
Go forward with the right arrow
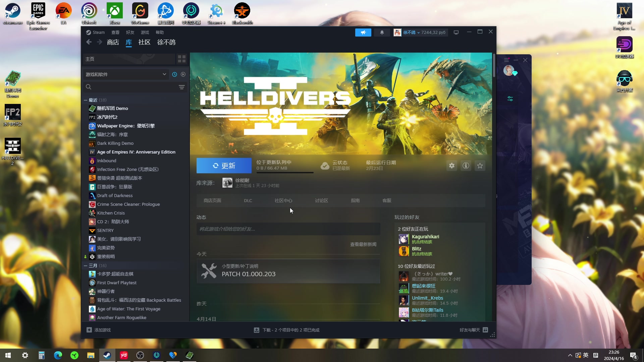pos(100,42)
